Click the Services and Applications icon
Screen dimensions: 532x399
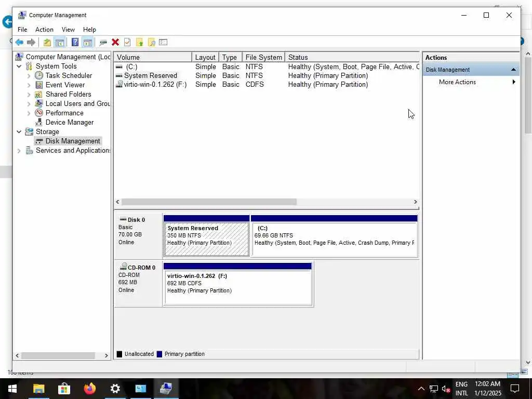(x=29, y=150)
